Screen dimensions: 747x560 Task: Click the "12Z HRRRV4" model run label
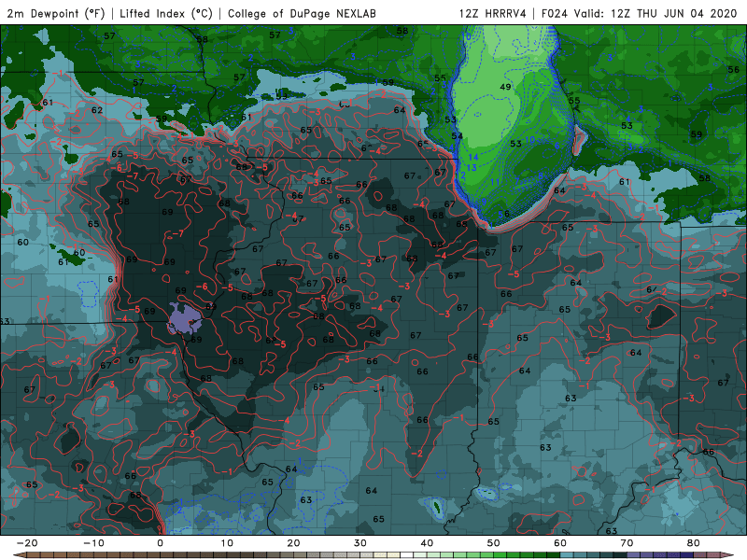(492, 13)
